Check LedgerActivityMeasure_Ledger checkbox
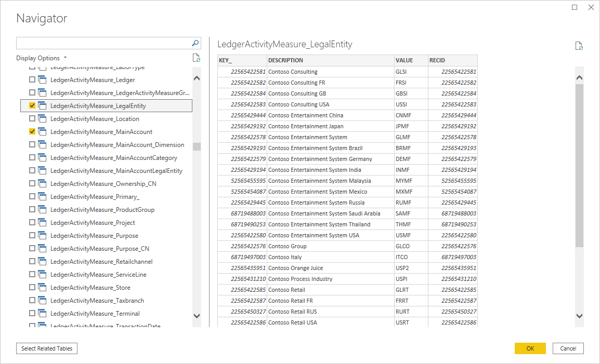Screen dimensions: 600x364 (x=32, y=79)
